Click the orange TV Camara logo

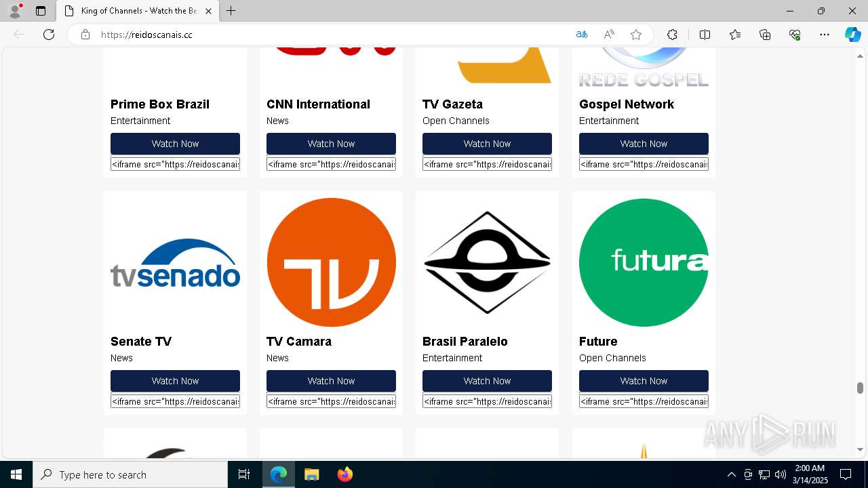pos(331,262)
